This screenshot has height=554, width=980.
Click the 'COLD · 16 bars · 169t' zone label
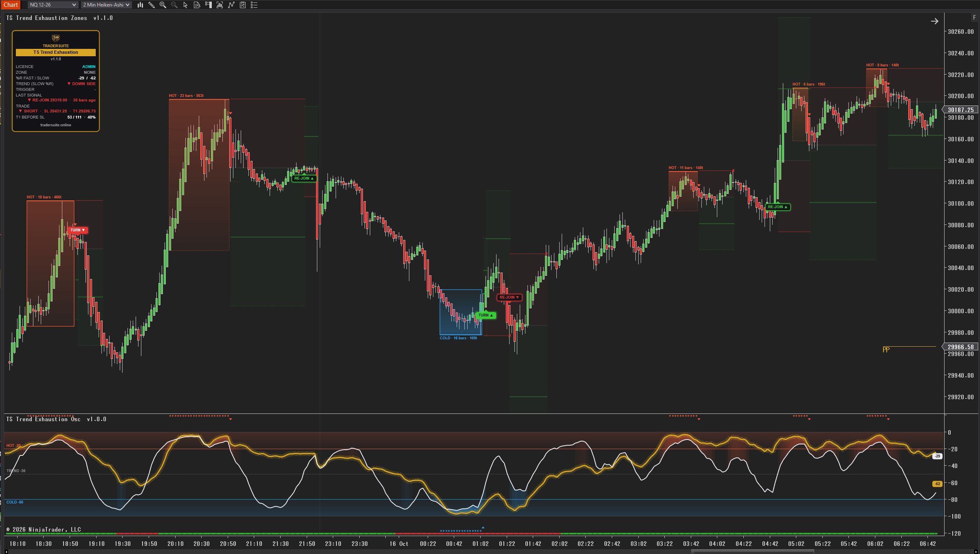[458, 338]
